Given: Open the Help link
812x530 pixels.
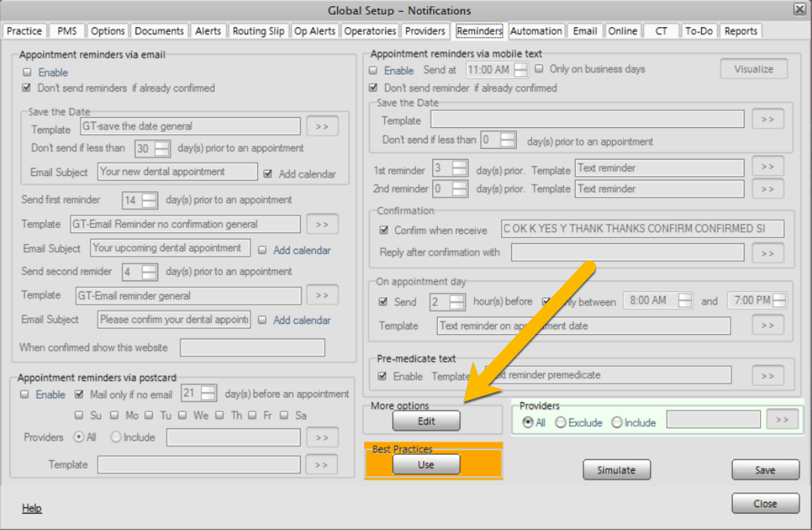Looking at the screenshot, I should coord(32,508).
